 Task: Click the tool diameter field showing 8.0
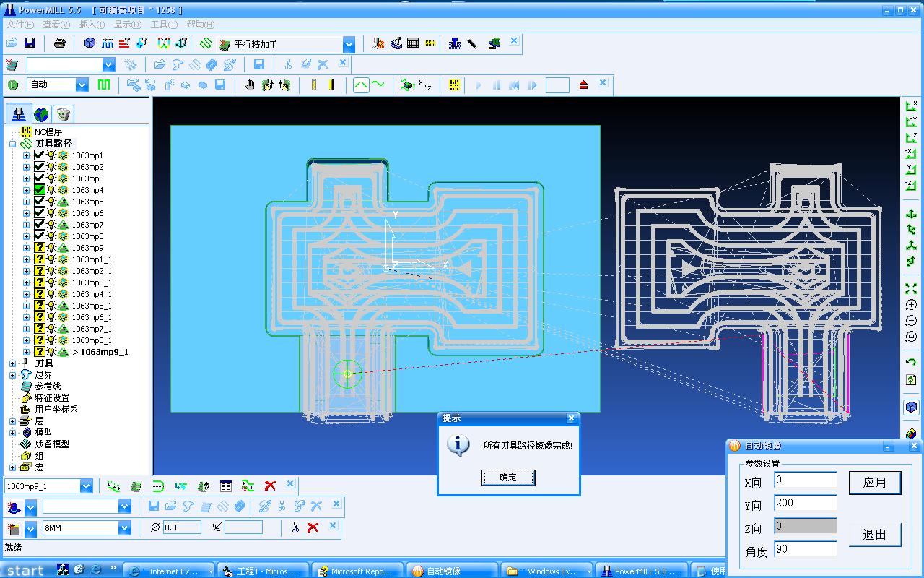(x=182, y=527)
